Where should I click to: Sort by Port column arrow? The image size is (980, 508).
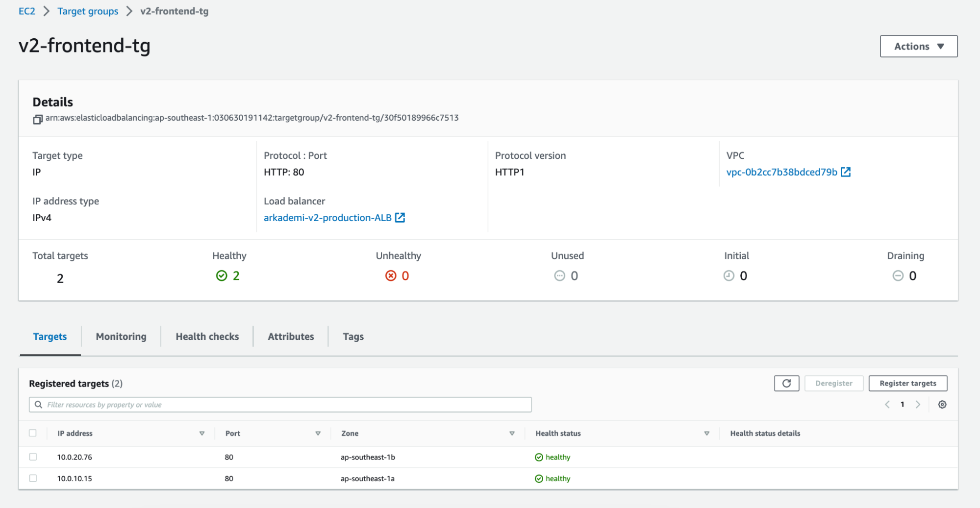point(318,433)
